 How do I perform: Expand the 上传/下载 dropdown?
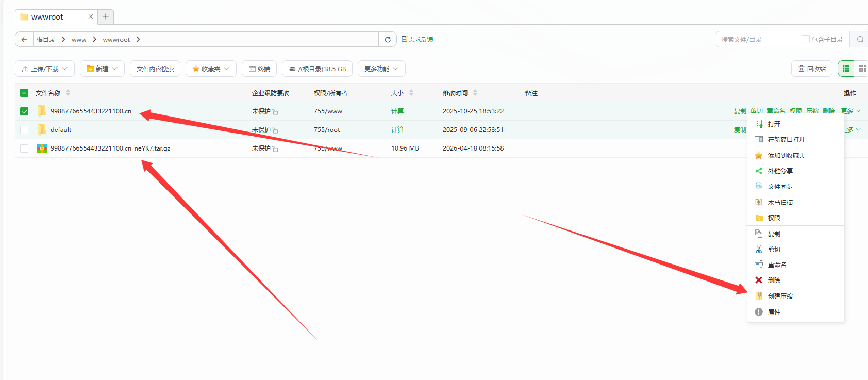pos(45,69)
